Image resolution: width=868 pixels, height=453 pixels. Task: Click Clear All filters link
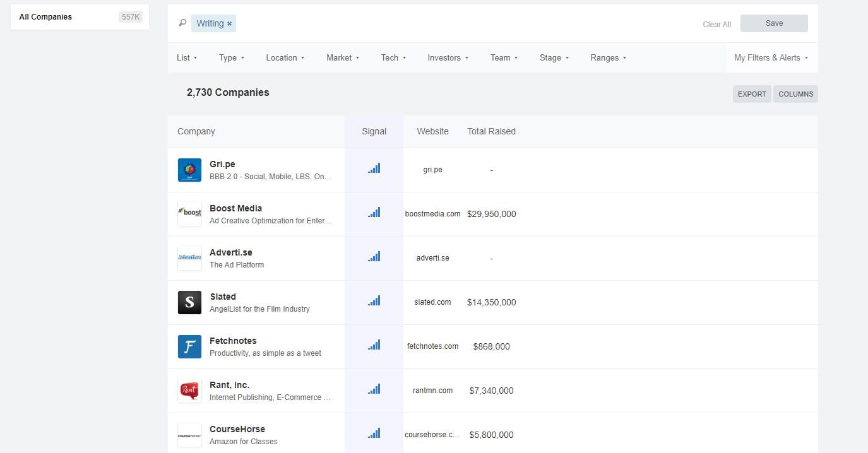(716, 25)
